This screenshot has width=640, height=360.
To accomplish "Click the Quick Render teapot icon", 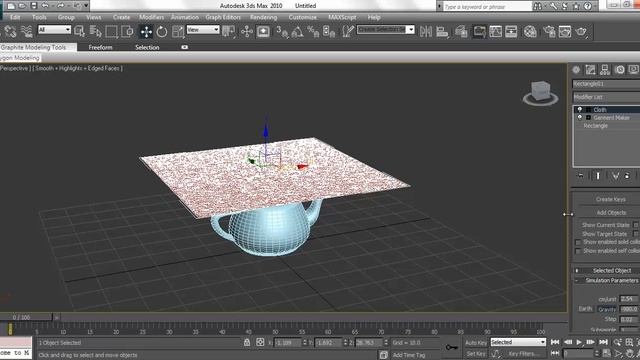I will coord(581,31).
